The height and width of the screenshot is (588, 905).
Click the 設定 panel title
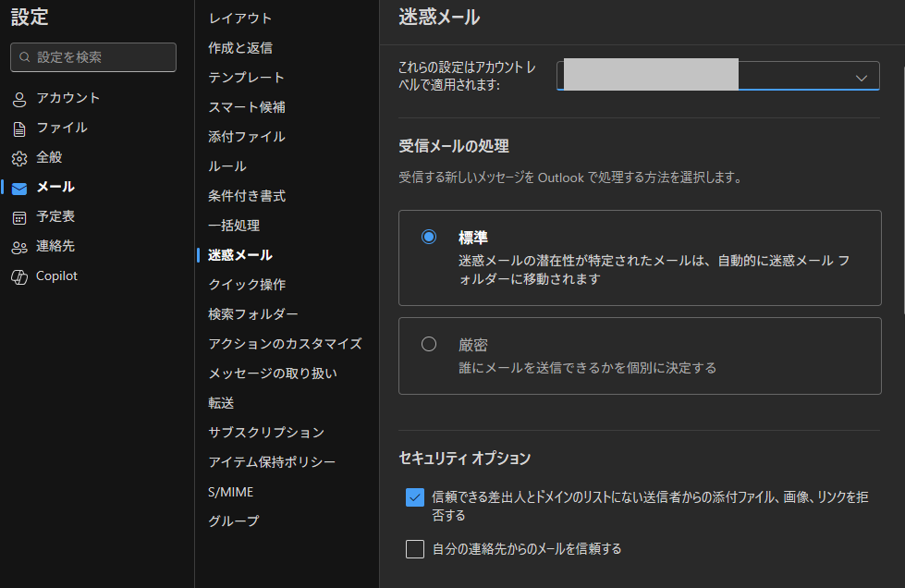(30, 18)
